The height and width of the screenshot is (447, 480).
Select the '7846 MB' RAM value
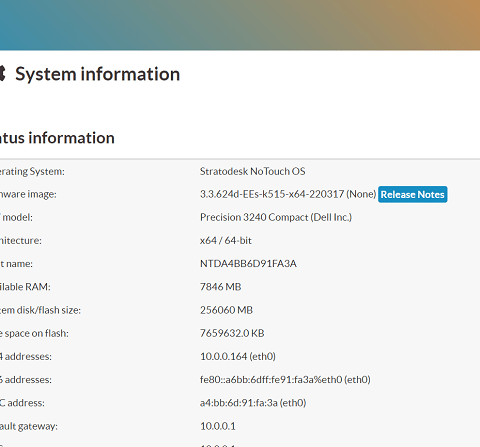click(x=221, y=287)
